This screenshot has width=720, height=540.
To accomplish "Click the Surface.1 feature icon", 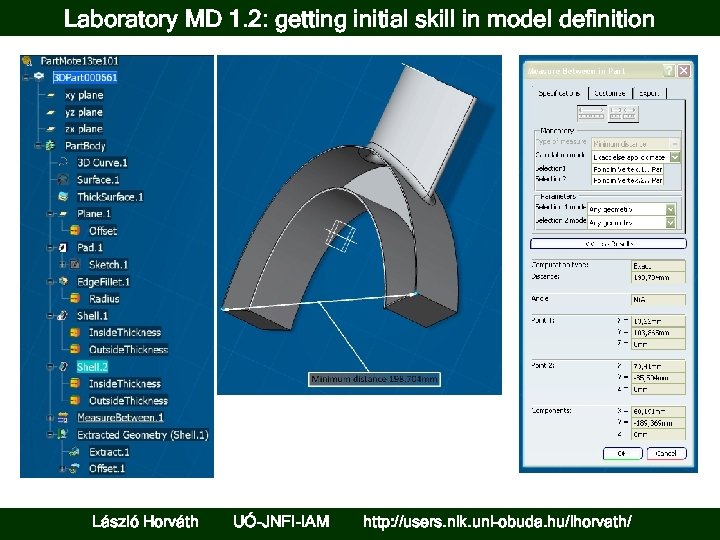I will (x=63, y=180).
